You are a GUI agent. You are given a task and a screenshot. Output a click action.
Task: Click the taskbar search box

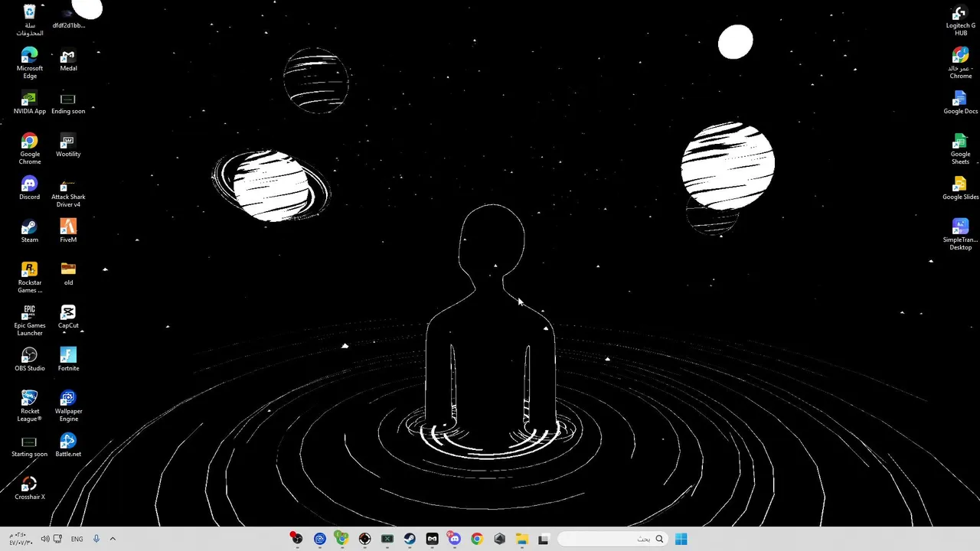tap(612, 539)
